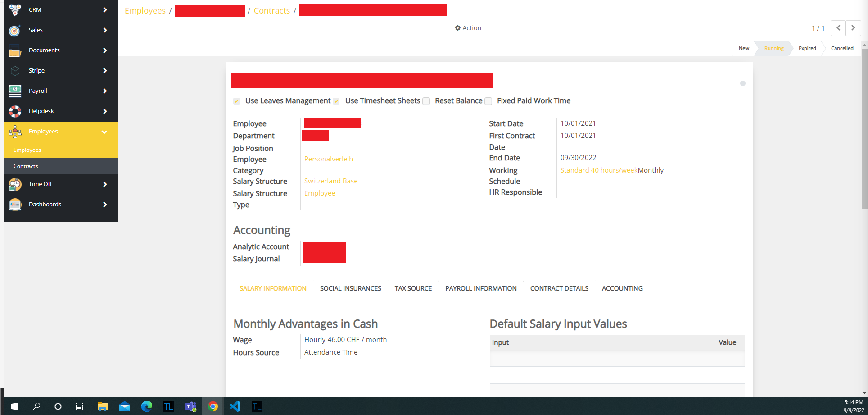This screenshot has height=415, width=868.
Task: Open the Helpdesk module
Action: point(15,111)
